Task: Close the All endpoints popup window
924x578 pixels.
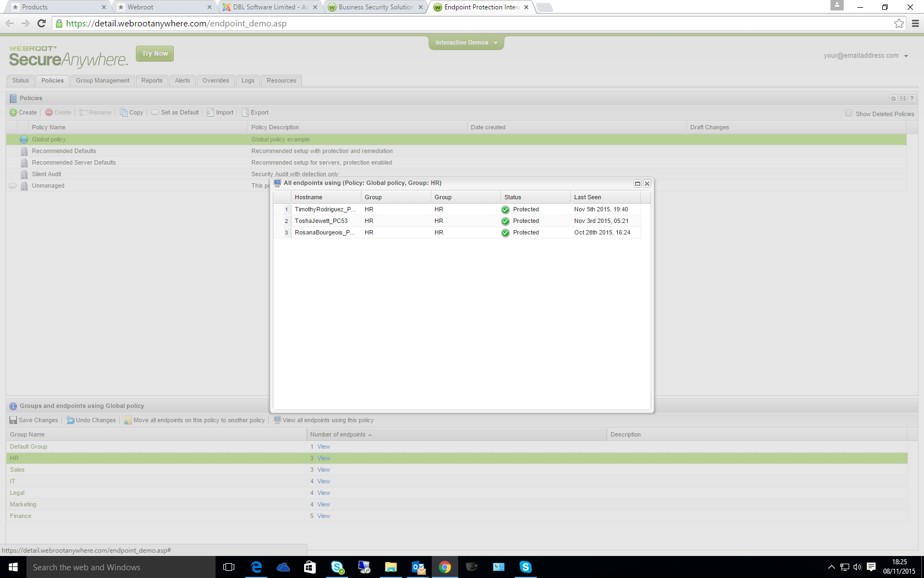Action: point(647,183)
